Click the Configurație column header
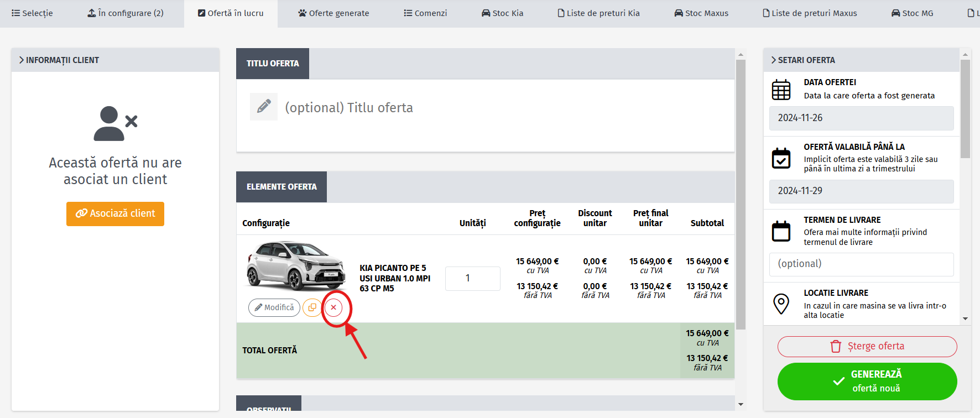Screen dimensions: 980x418 tap(266, 223)
